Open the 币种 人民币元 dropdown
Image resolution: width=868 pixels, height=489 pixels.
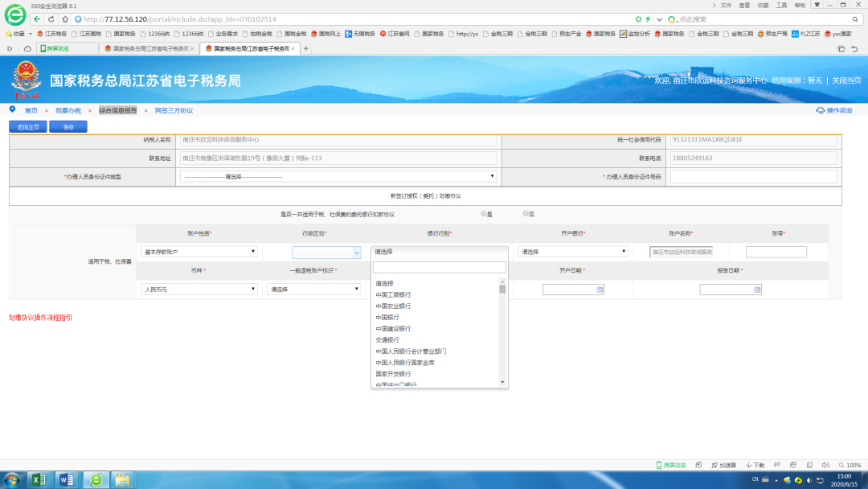tap(199, 289)
